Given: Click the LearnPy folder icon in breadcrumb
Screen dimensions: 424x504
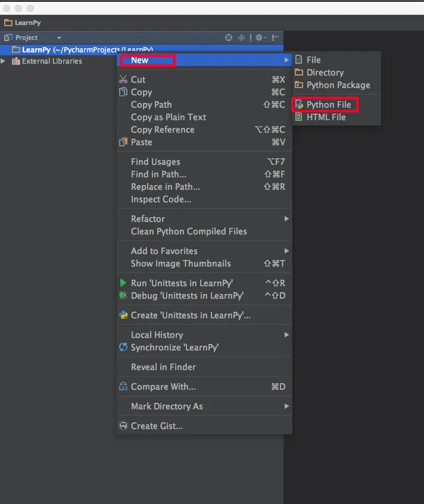Looking at the screenshot, I should pyautogui.click(x=8, y=23).
